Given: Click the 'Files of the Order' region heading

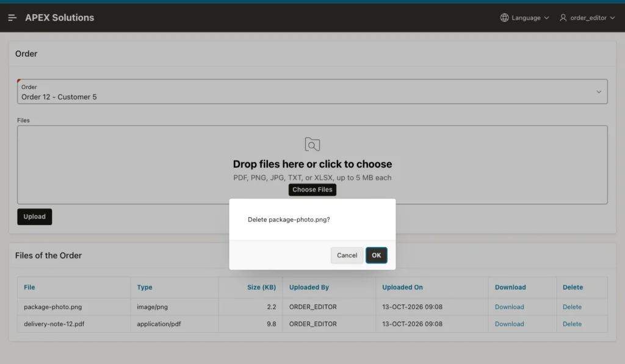Looking at the screenshot, I should (x=48, y=255).
